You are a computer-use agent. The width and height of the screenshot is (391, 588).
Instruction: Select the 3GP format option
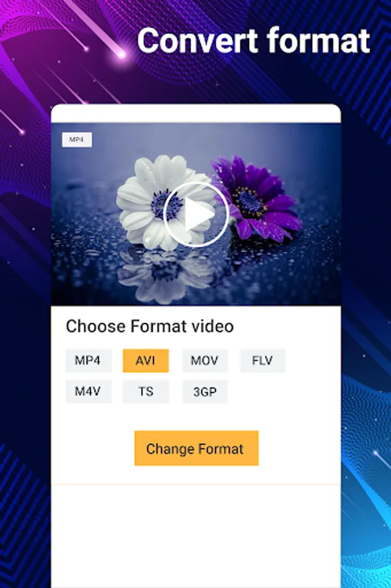click(205, 391)
